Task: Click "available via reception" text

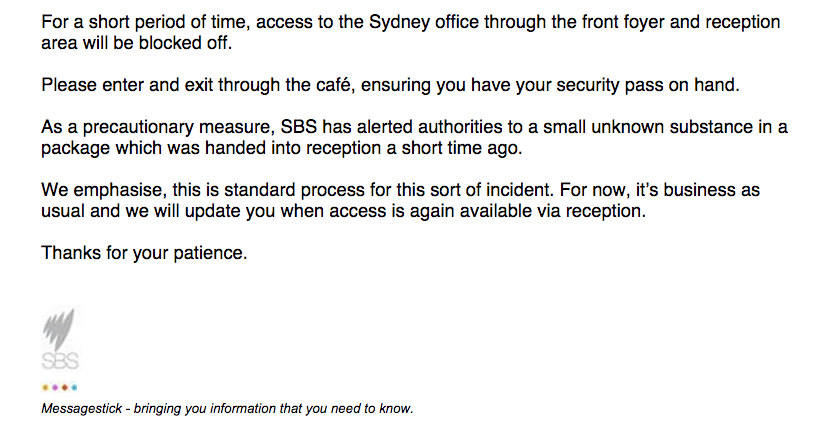Action: (x=553, y=211)
